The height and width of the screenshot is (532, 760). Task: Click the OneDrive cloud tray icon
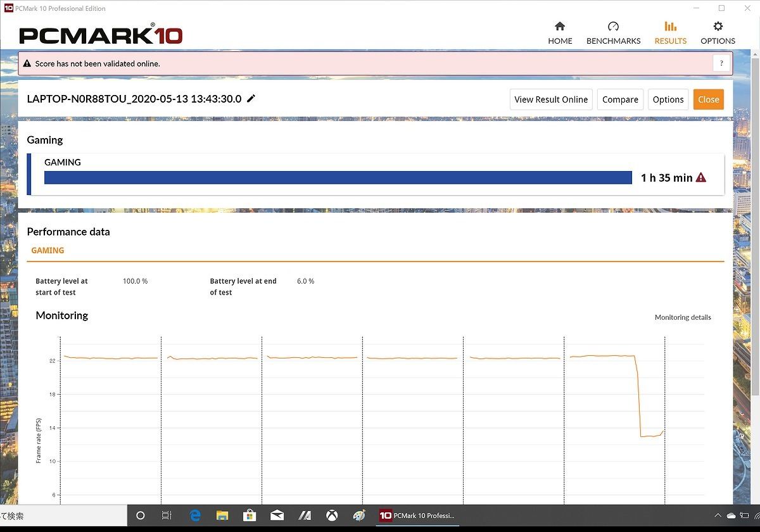point(731,516)
